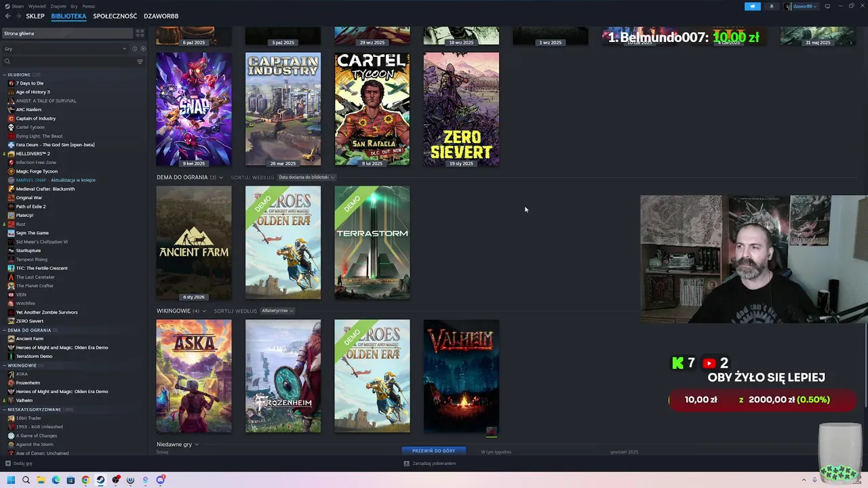Open the Steam menu
The image size is (868, 488).
tap(18, 6)
